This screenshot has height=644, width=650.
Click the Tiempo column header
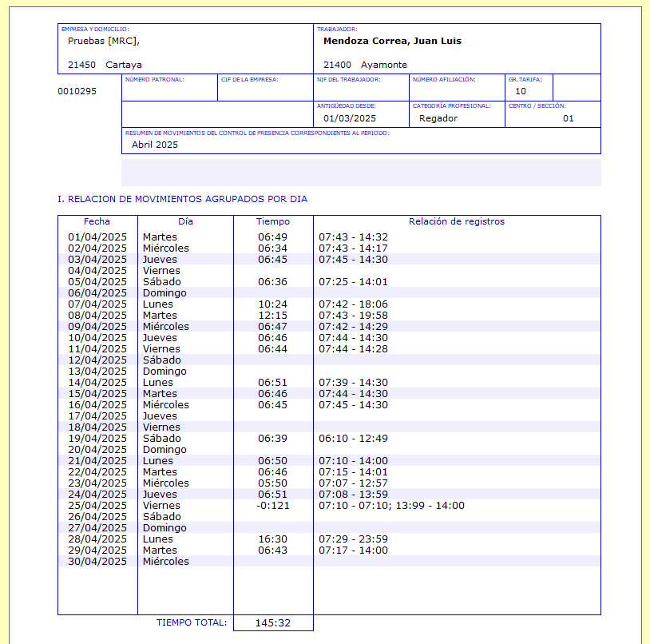coord(273,221)
